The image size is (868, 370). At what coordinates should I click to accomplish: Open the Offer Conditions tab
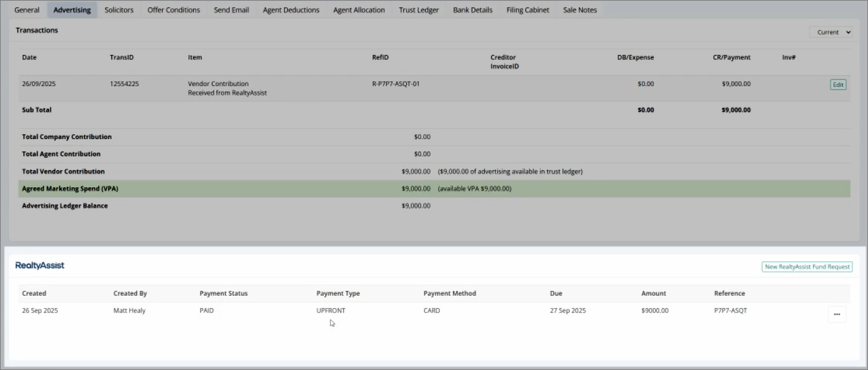[x=174, y=10]
